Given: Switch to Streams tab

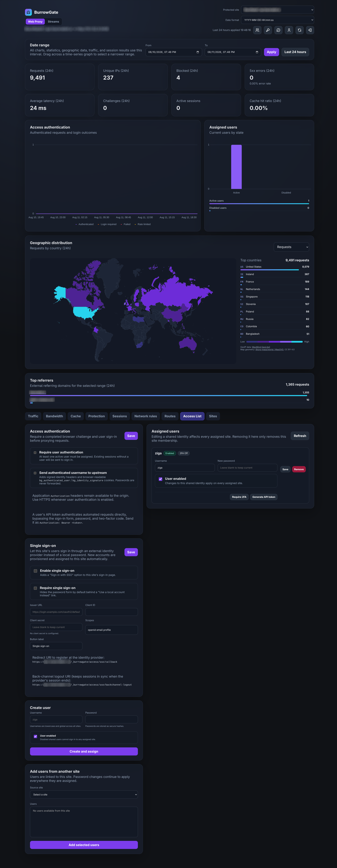Looking at the screenshot, I should pyautogui.click(x=53, y=21).
